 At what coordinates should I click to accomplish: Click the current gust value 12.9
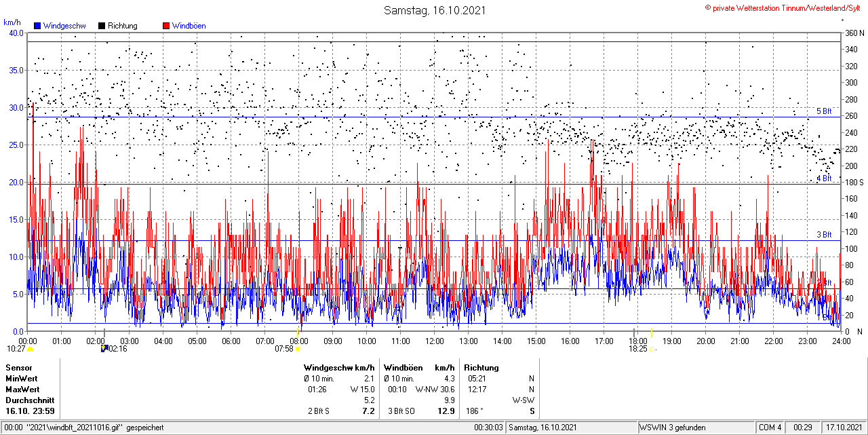pos(447,411)
